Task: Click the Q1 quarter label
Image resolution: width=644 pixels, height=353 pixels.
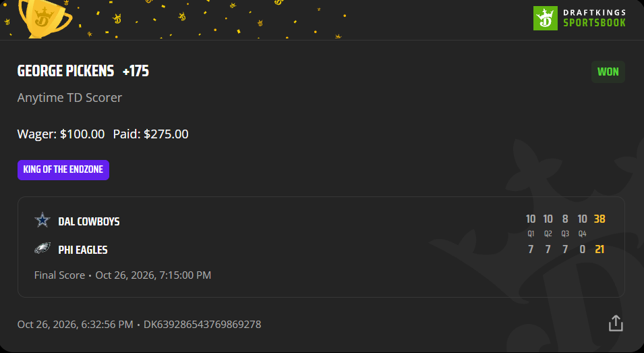Action: (531, 234)
